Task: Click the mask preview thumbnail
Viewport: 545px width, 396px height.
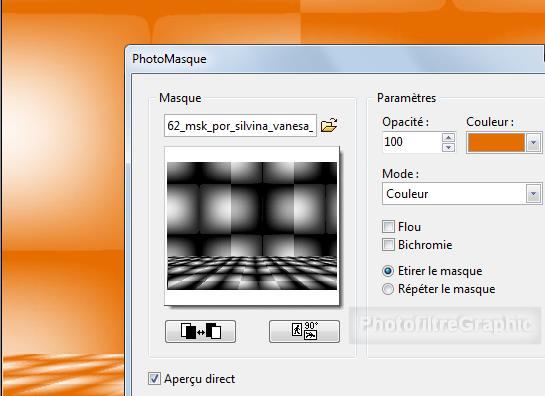Action: tap(252, 226)
